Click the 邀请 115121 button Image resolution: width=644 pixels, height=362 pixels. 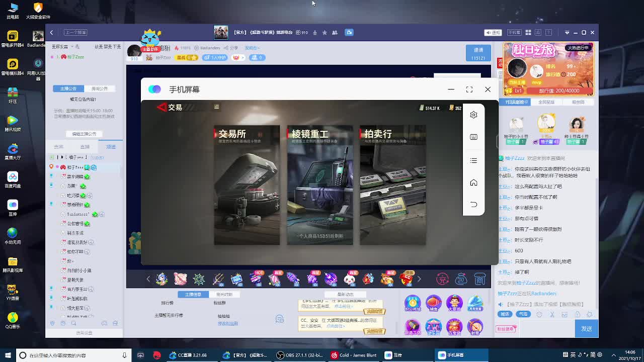click(x=478, y=53)
